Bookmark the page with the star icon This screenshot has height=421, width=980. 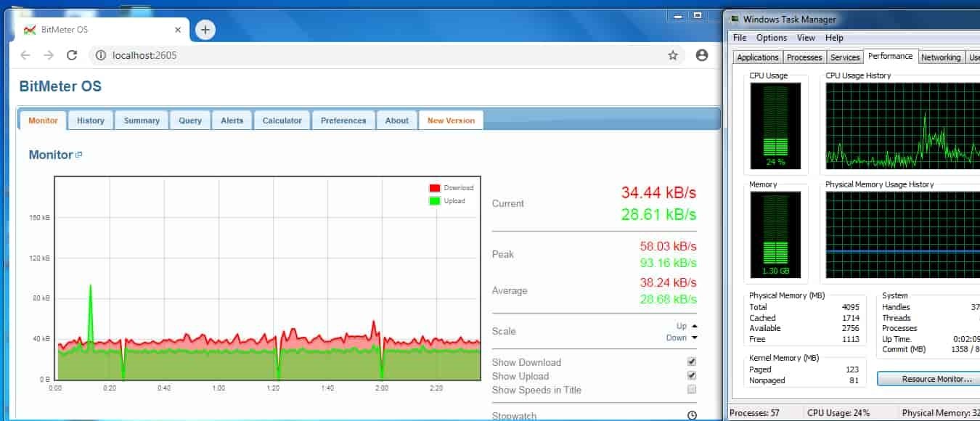672,54
